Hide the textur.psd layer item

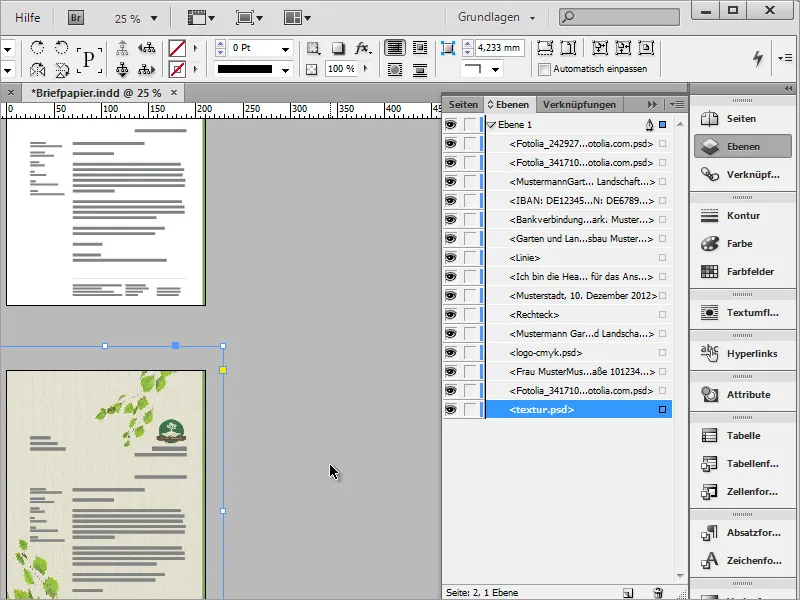coord(451,410)
